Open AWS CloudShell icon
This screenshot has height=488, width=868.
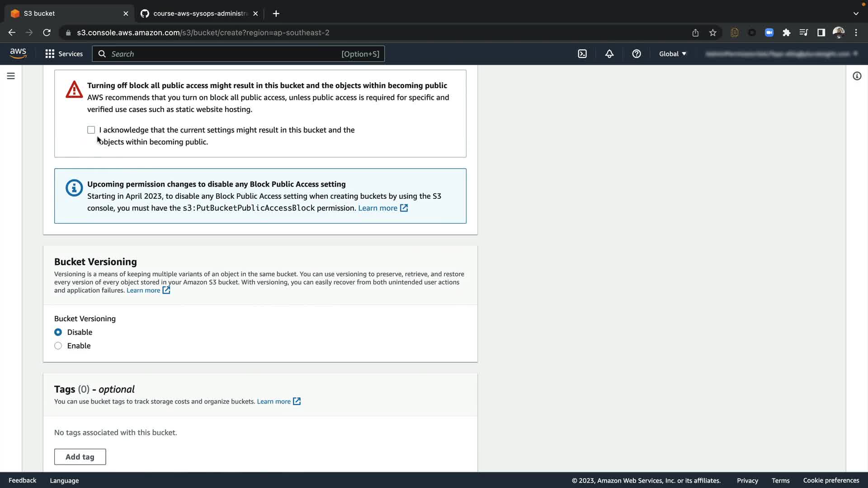coord(582,54)
